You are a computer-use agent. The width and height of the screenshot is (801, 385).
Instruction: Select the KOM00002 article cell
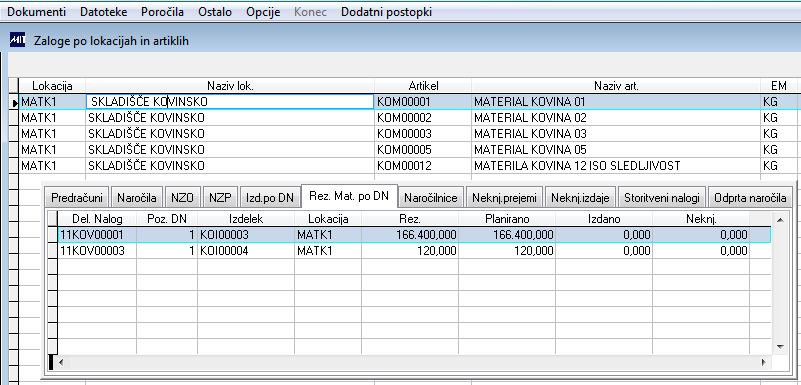pyautogui.click(x=423, y=118)
